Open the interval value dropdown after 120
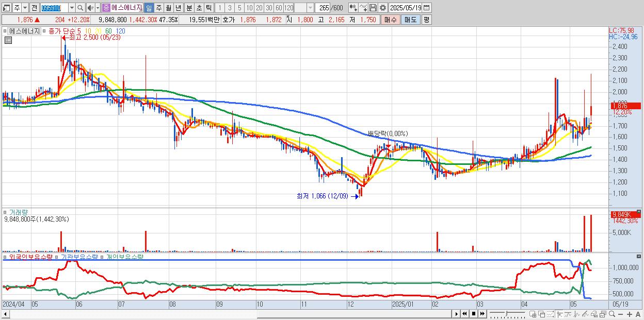644x320 pixels. point(310,8)
